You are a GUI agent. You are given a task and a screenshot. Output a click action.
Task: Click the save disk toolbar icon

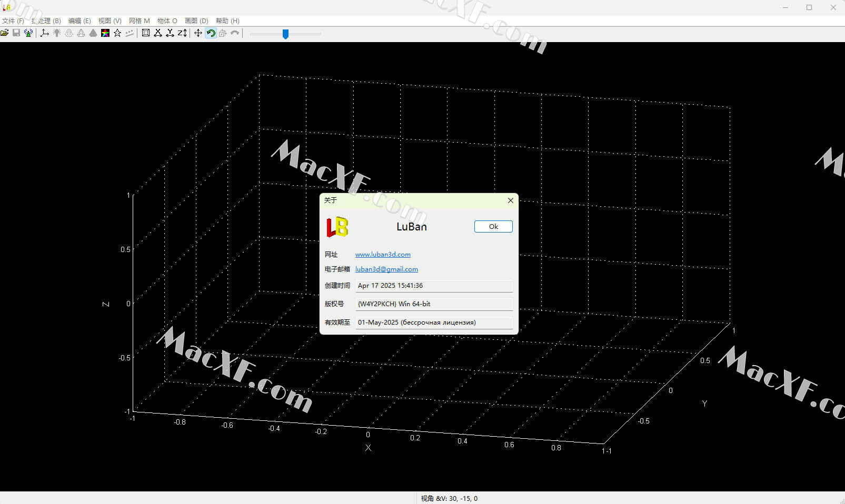[16, 33]
